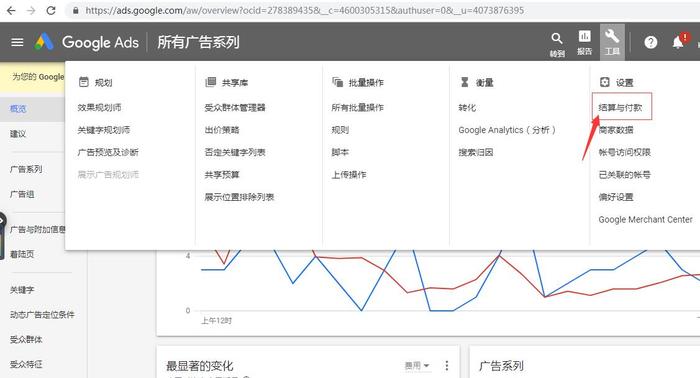Click the Settings (设置) header icon
The image size is (700, 378).
(604, 82)
